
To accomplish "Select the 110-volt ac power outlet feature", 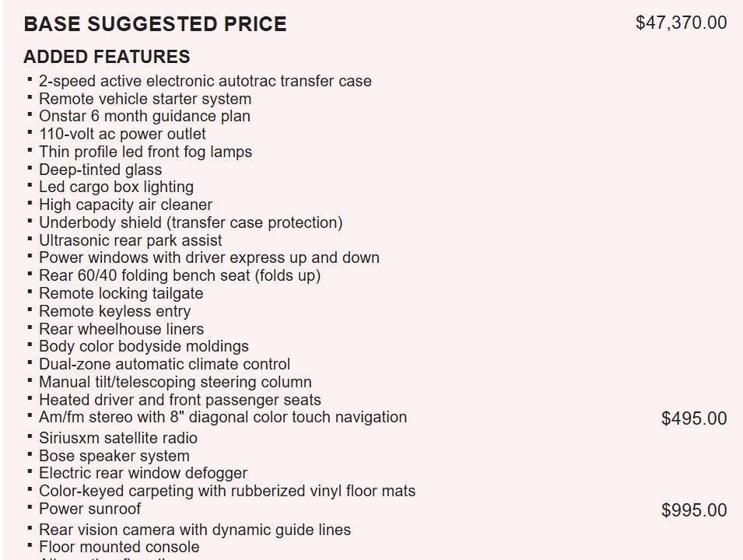I will 122,134.
